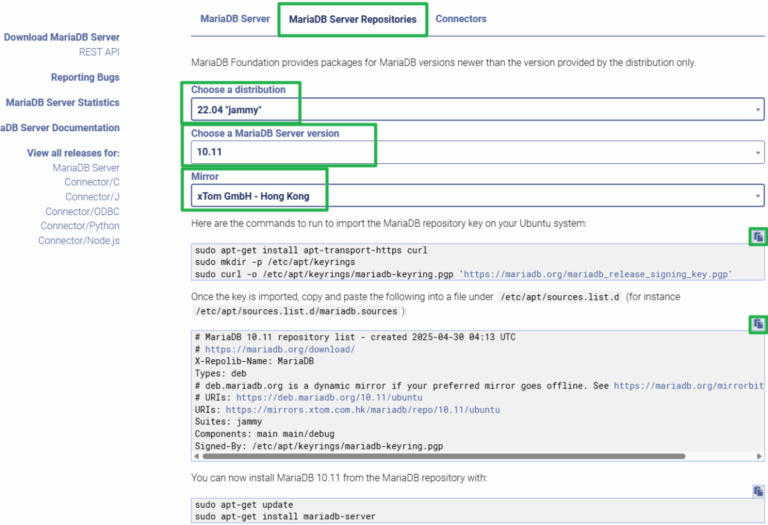View releases for Connector/Python
Screen dimensions: 768x525
[x=80, y=226]
